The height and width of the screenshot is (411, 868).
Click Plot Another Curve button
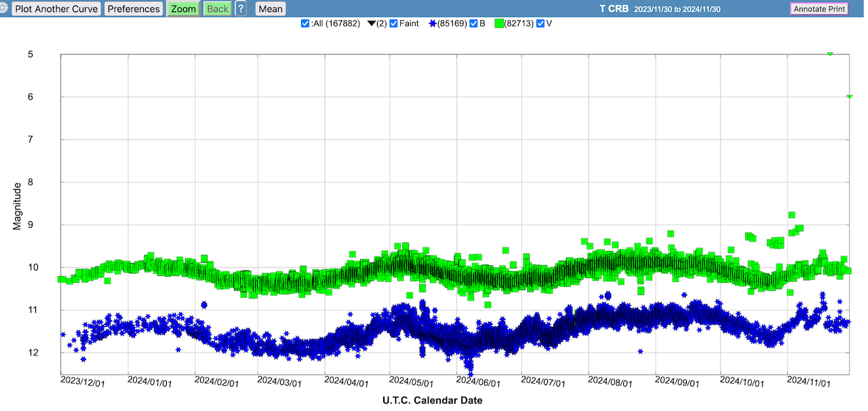[x=57, y=9]
